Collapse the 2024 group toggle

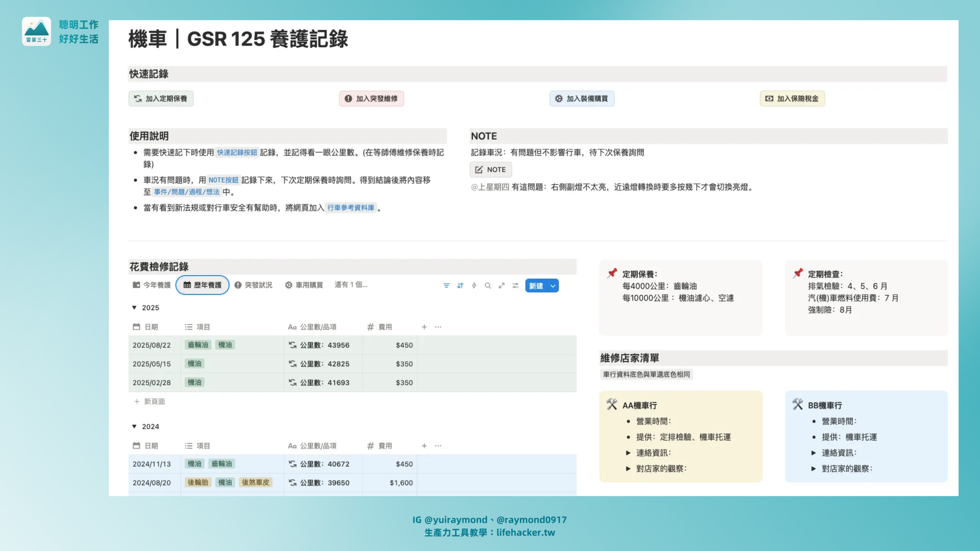[134, 427]
